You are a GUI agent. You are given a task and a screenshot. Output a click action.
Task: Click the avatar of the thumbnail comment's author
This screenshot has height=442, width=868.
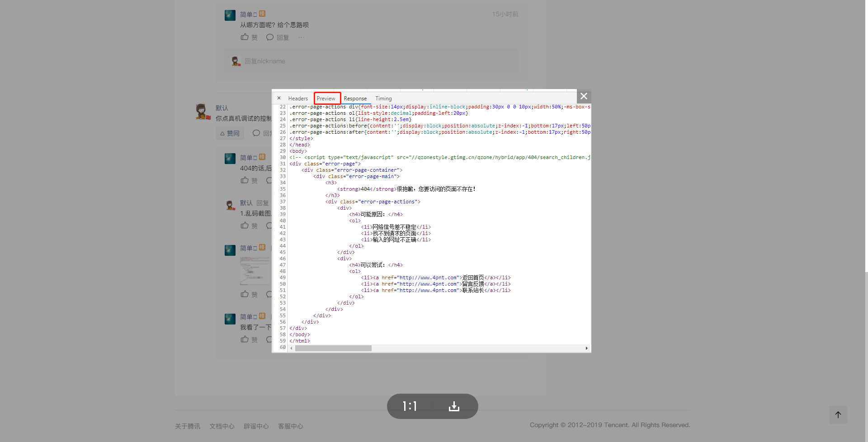click(x=230, y=250)
